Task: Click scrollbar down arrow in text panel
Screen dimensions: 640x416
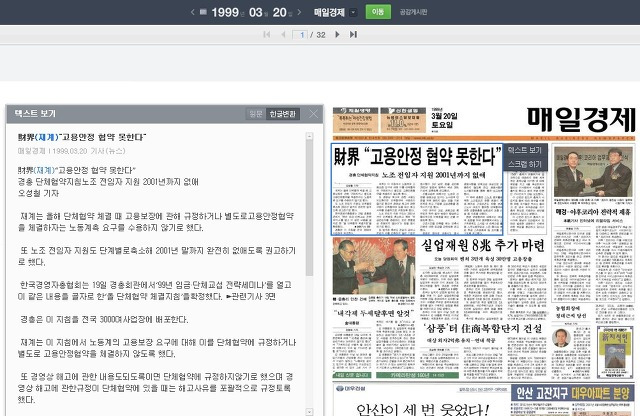Action: pos(309,412)
